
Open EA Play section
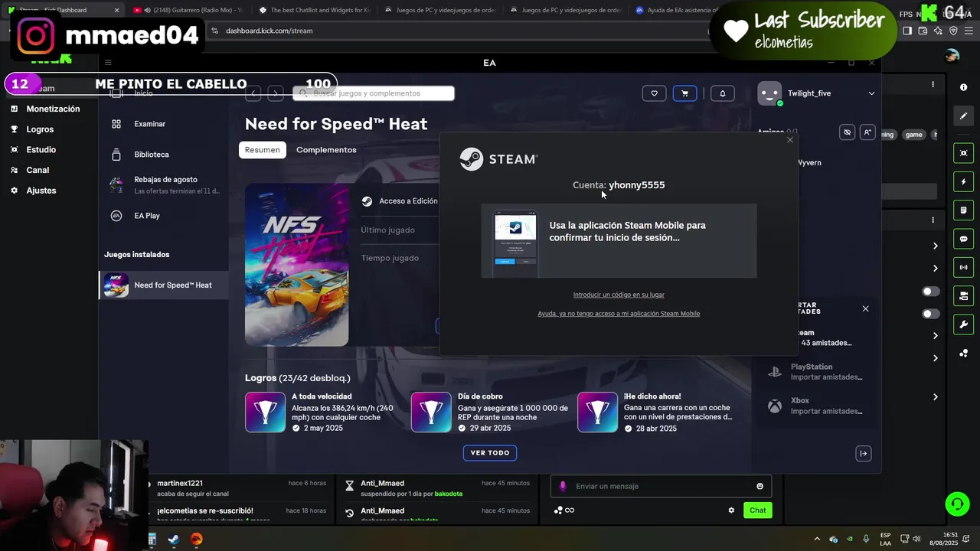(146, 216)
